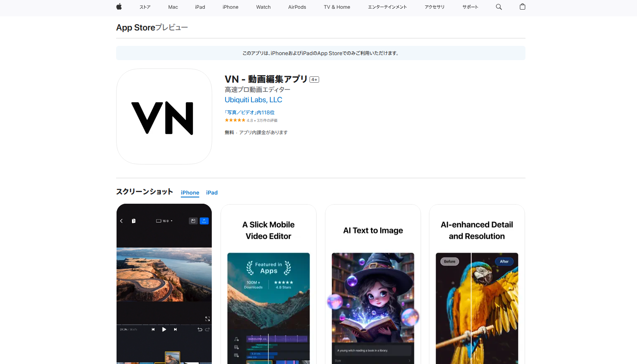Click the redo arrow icon above the timeline

[x=208, y=329]
